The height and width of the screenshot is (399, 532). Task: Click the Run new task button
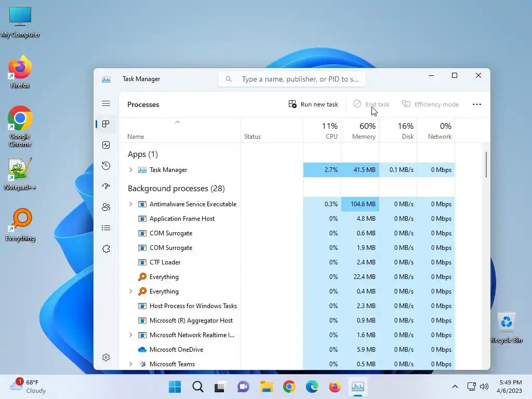tap(313, 104)
